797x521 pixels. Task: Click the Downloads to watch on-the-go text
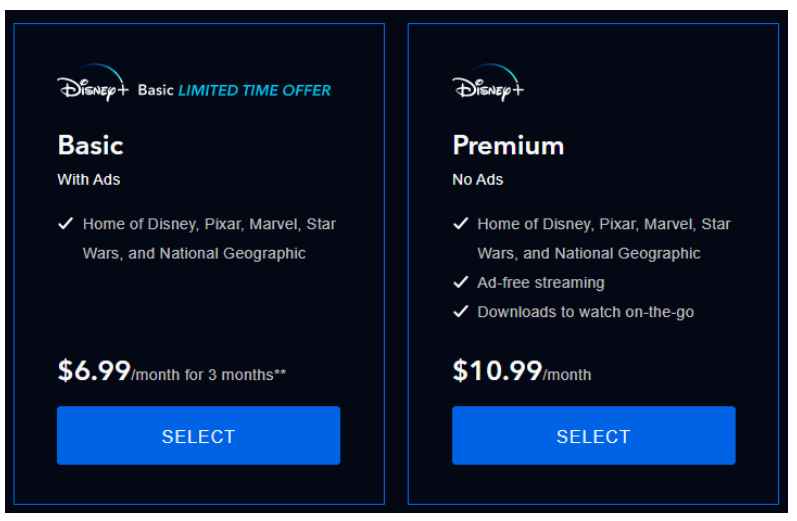[586, 312]
